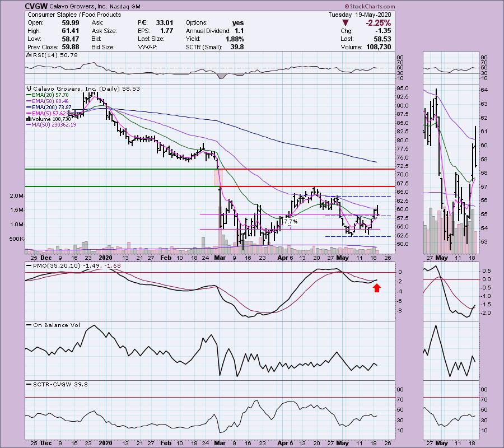Screen dimensions: 504x448
Task: Click the On Balance Vol label
Action: click(x=57, y=325)
